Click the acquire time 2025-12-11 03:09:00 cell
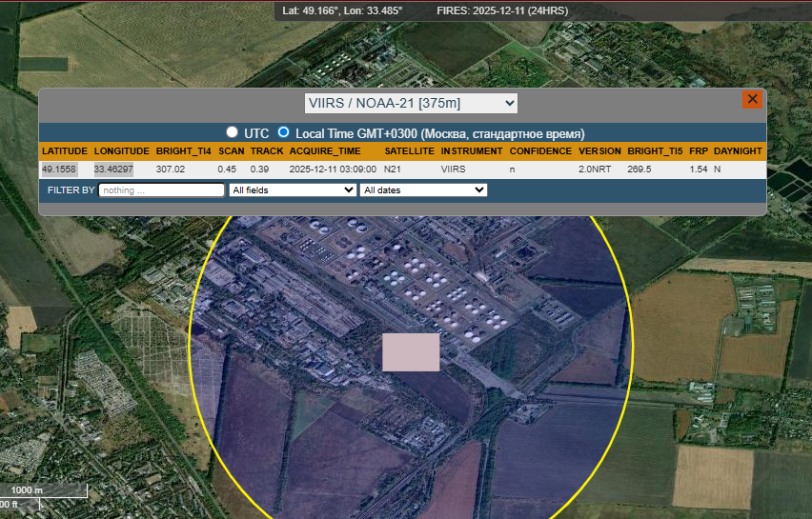This screenshot has width=812, height=519. 333,170
